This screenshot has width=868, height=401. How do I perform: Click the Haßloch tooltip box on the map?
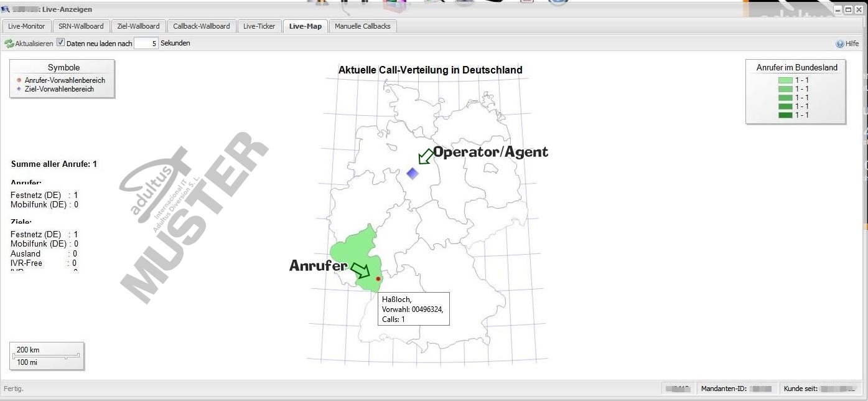tap(414, 309)
